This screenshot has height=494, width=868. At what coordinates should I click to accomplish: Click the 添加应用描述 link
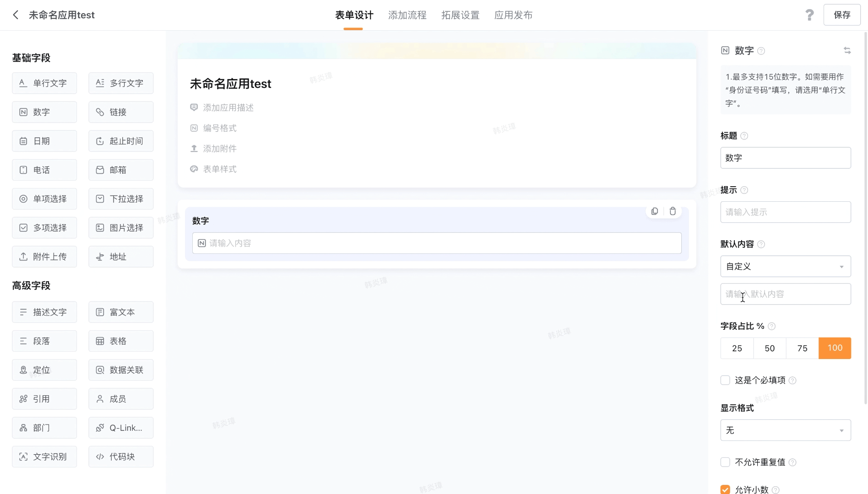[228, 107]
